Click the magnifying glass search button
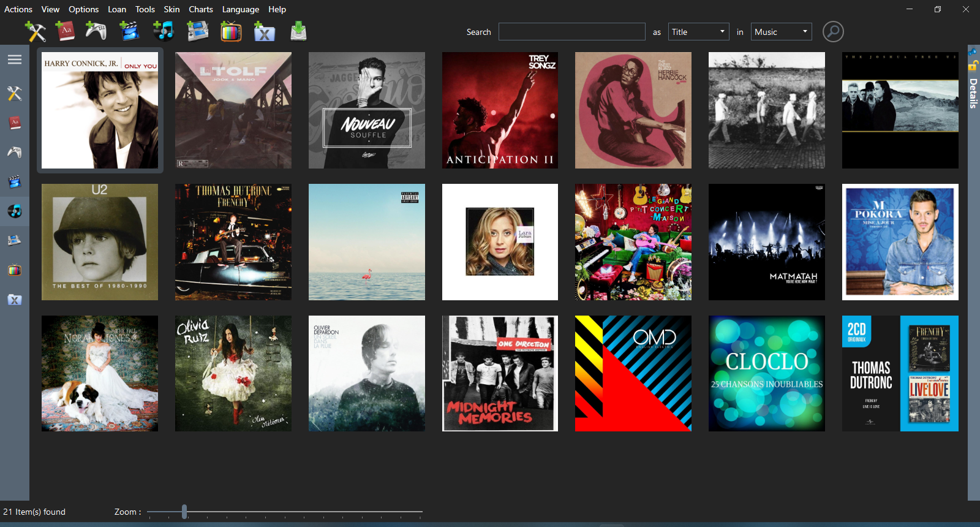Image resolution: width=980 pixels, height=527 pixels. click(832, 32)
